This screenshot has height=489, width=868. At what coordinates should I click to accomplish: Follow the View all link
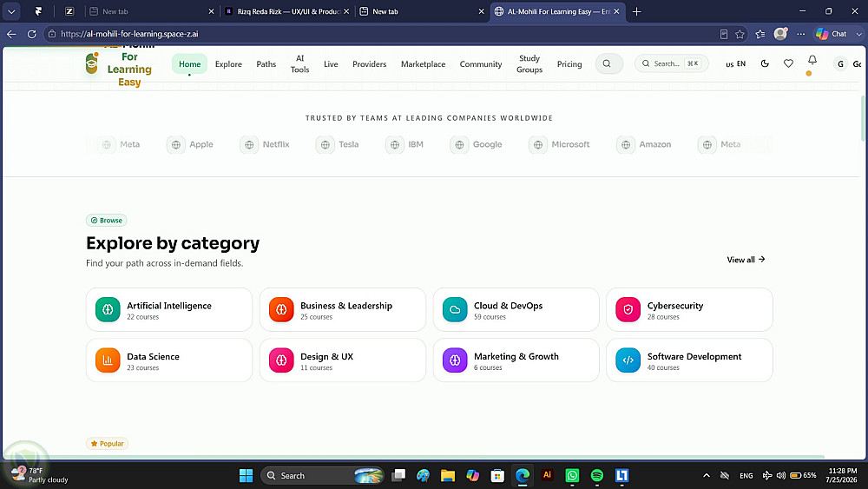(x=746, y=259)
